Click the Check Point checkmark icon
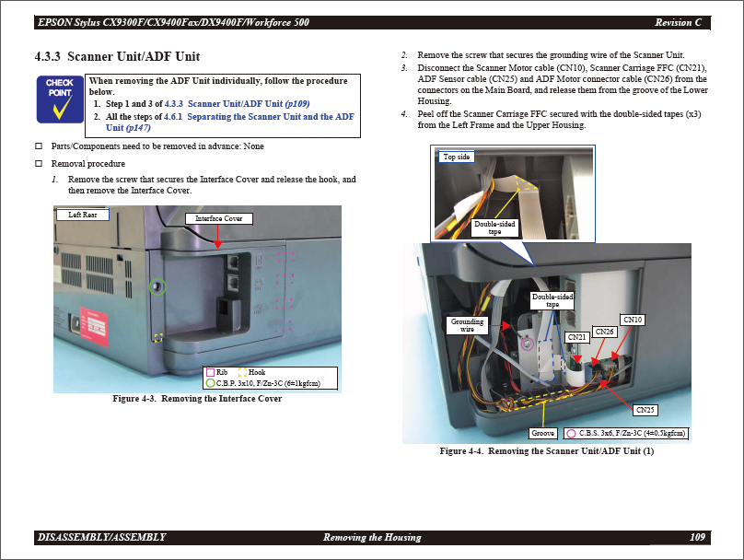 (60, 100)
